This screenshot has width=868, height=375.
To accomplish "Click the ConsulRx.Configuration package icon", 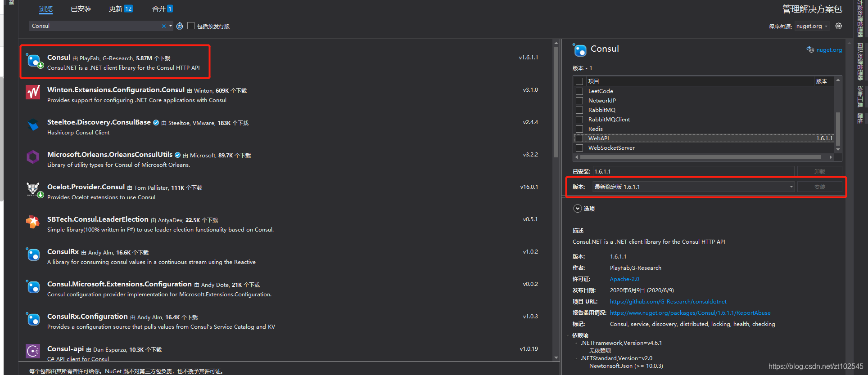I will click(33, 319).
